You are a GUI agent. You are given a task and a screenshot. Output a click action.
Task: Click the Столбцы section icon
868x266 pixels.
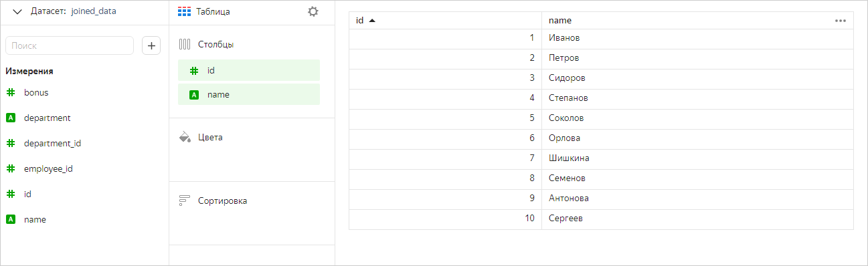point(185,44)
